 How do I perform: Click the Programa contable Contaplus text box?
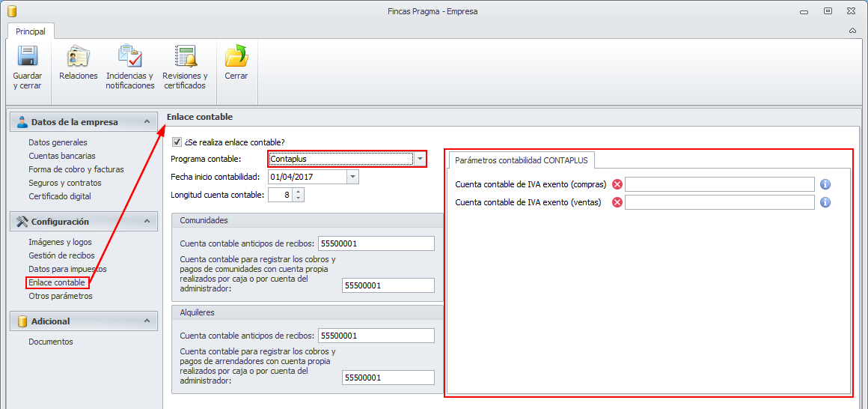pyautogui.click(x=341, y=159)
